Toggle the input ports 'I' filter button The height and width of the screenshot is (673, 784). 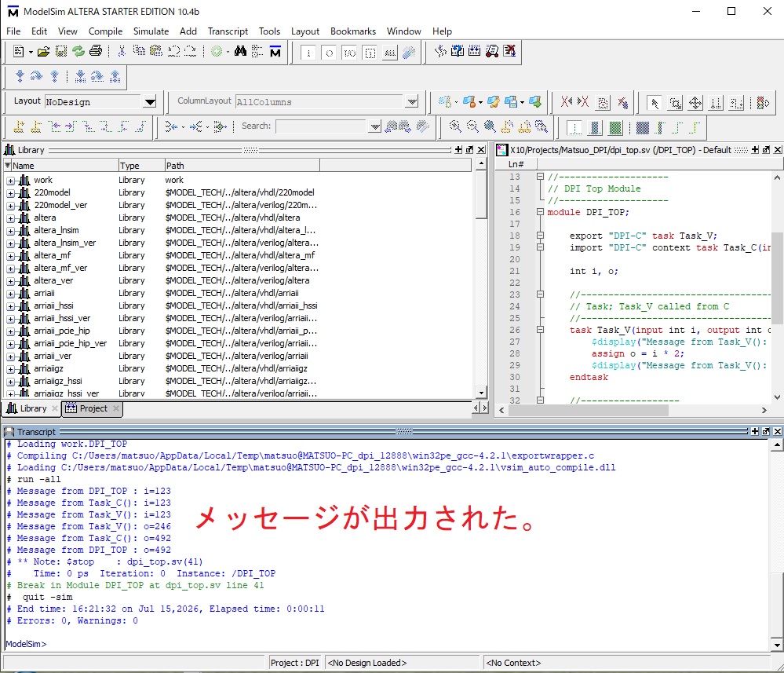pyautogui.click(x=308, y=53)
